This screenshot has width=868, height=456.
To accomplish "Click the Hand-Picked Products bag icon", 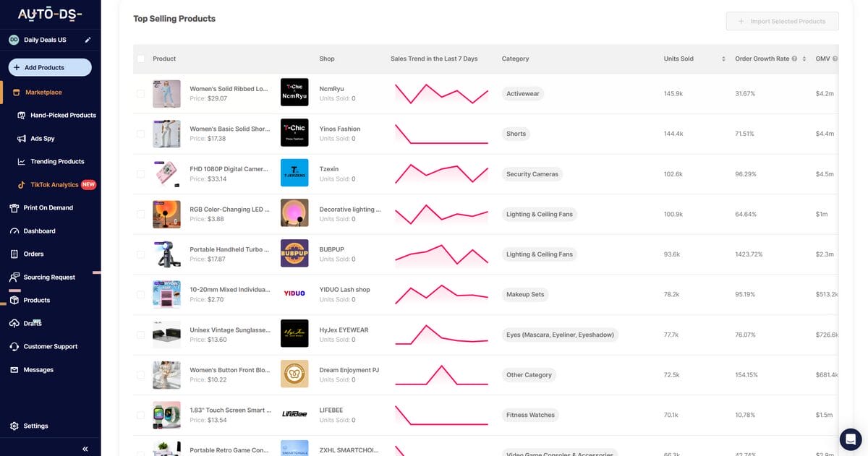I will pyautogui.click(x=22, y=116).
